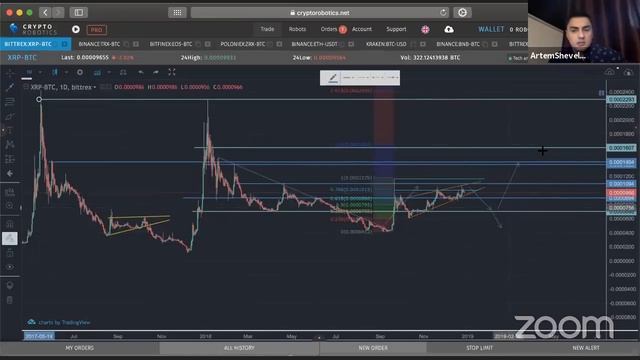Open the Account menu

click(x=362, y=29)
